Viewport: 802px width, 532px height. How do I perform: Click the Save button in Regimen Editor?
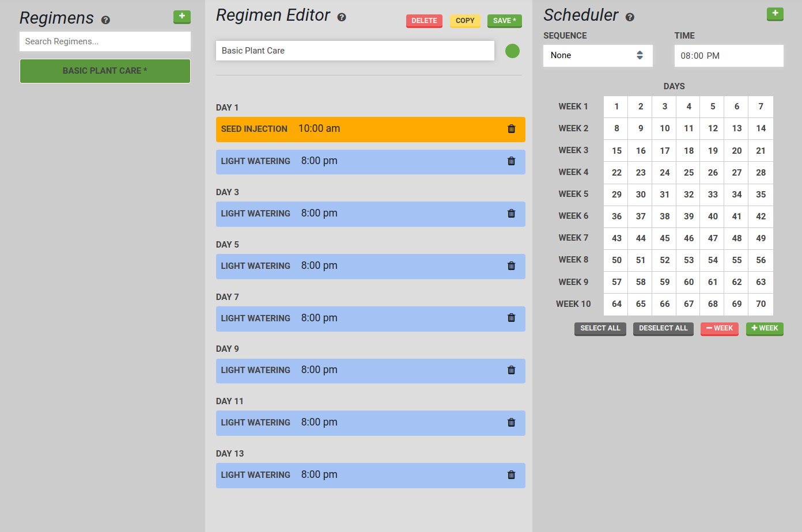pos(504,21)
